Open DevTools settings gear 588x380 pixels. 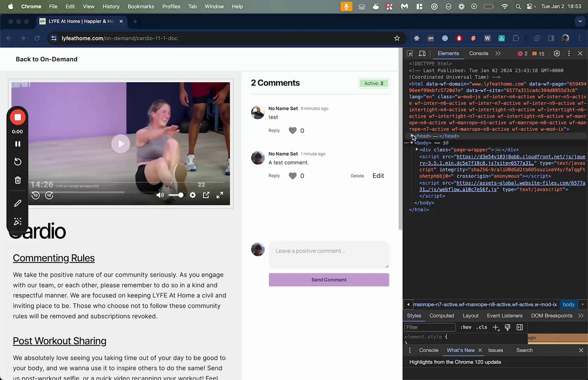[557, 53]
